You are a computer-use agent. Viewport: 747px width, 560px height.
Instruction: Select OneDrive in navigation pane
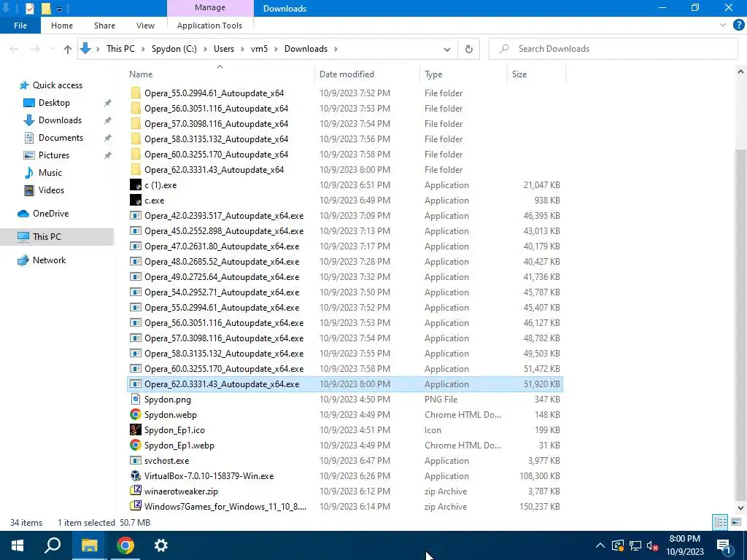click(x=50, y=214)
